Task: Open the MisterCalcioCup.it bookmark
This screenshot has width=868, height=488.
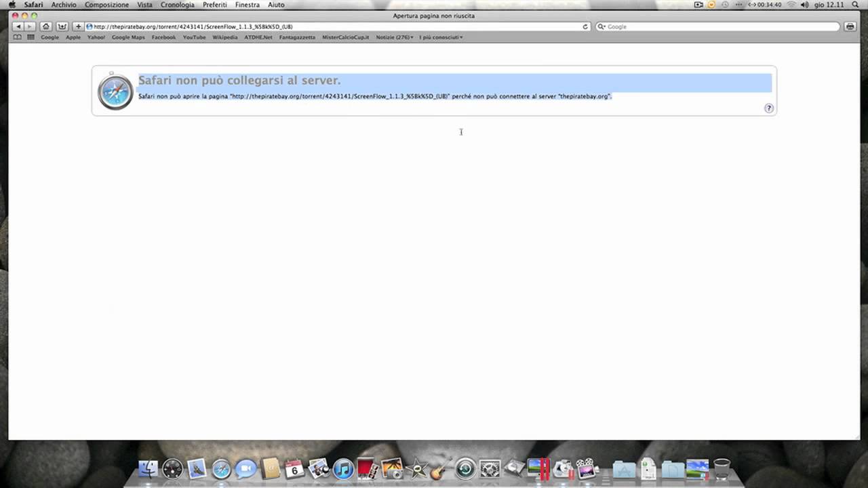Action: (346, 37)
